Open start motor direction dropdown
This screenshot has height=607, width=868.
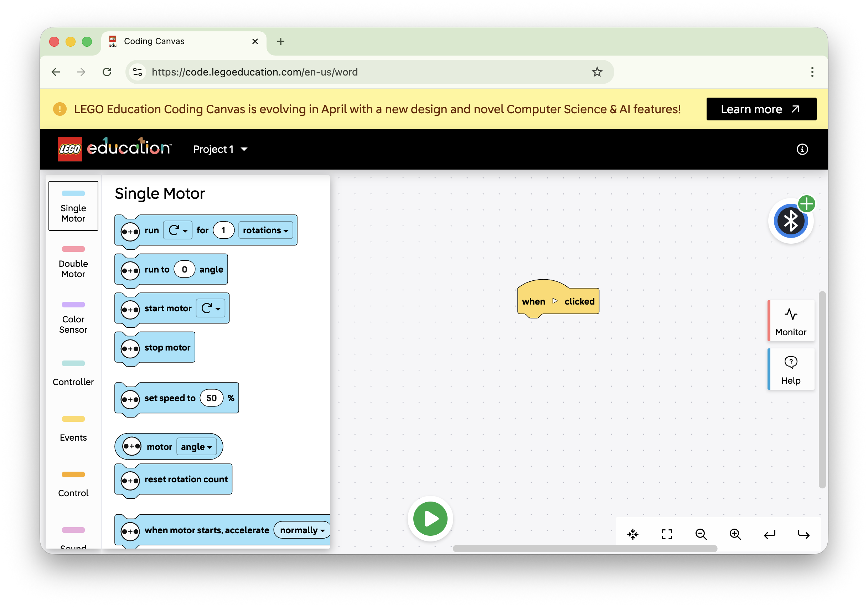(x=211, y=308)
